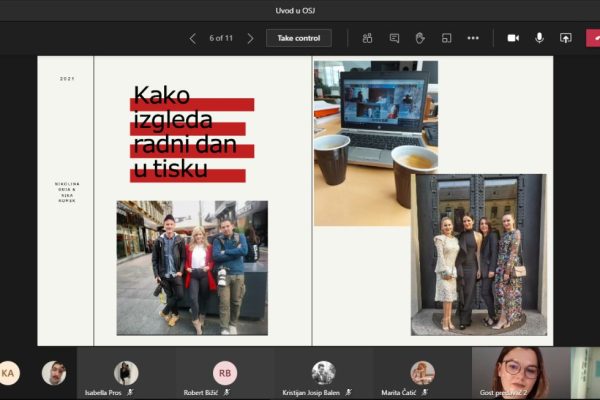Click the slide counter 6 of 11
The width and height of the screenshot is (600, 400).
(x=220, y=38)
